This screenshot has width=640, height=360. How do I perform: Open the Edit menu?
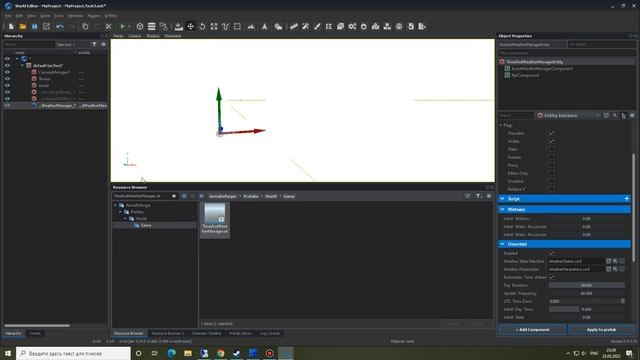(19, 16)
